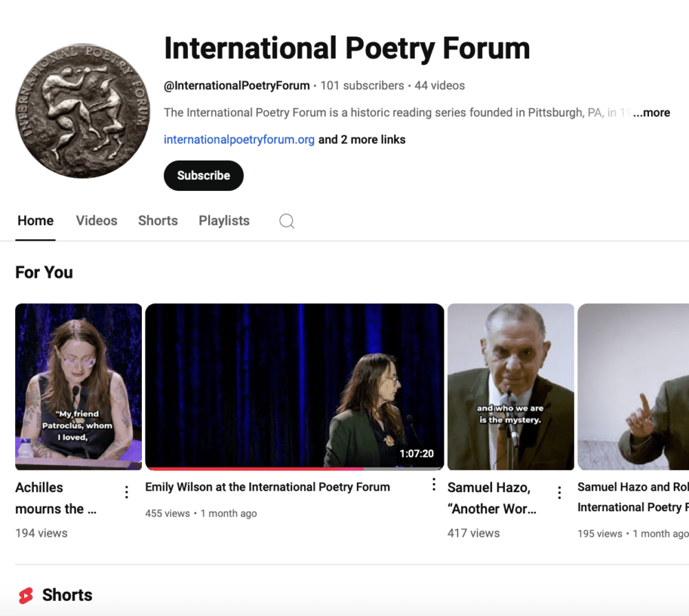
Task: Open 'Samuel Hazo, Another Wor...' short title
Action: 492,498
